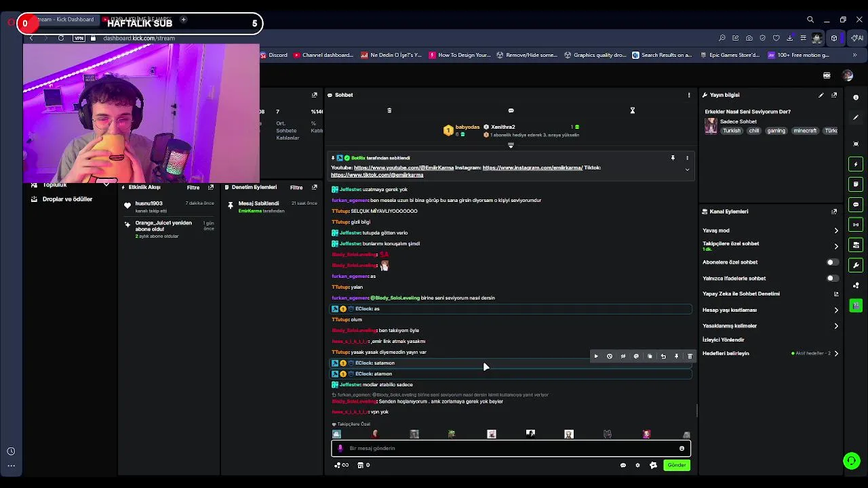Click the clock icon in the message hover toolbar
Image resolution: width=868 pixels, height=488 pixels.
610,357
